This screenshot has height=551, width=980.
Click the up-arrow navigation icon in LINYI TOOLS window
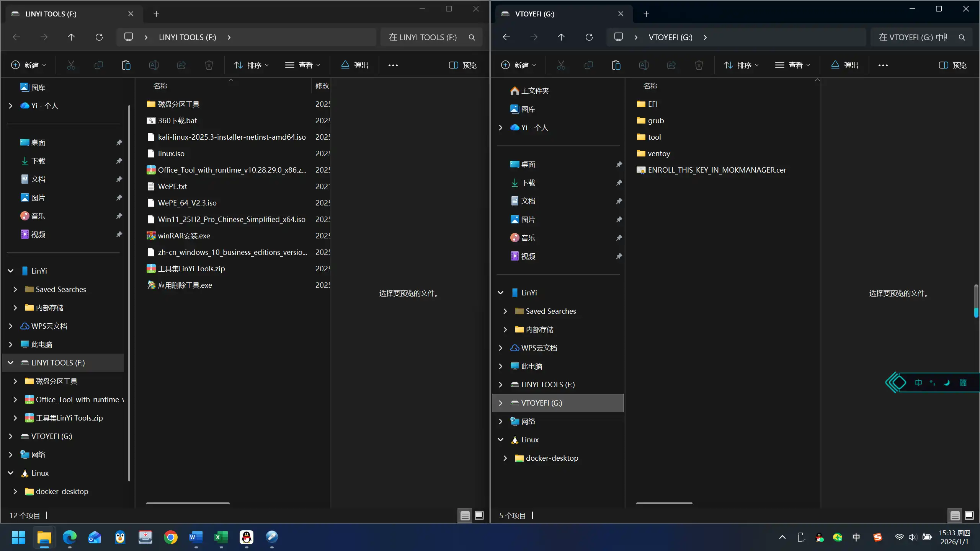tap(71, 37)
